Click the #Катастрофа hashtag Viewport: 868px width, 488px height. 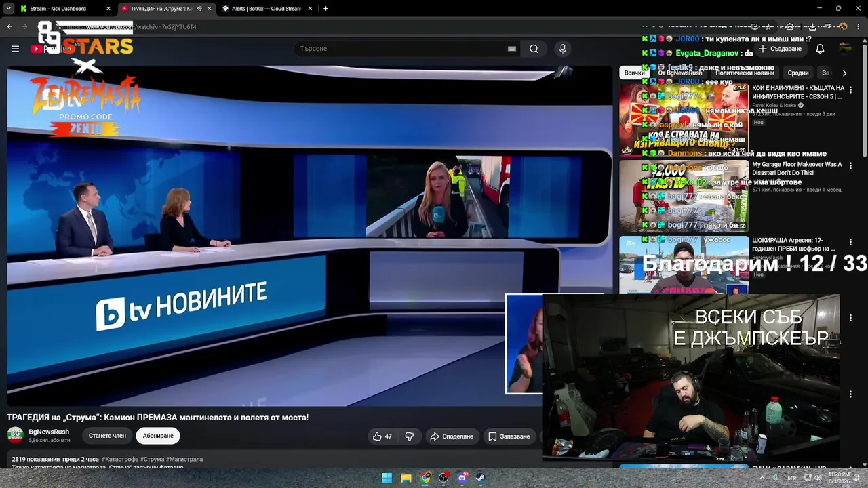tap(120, 459)
